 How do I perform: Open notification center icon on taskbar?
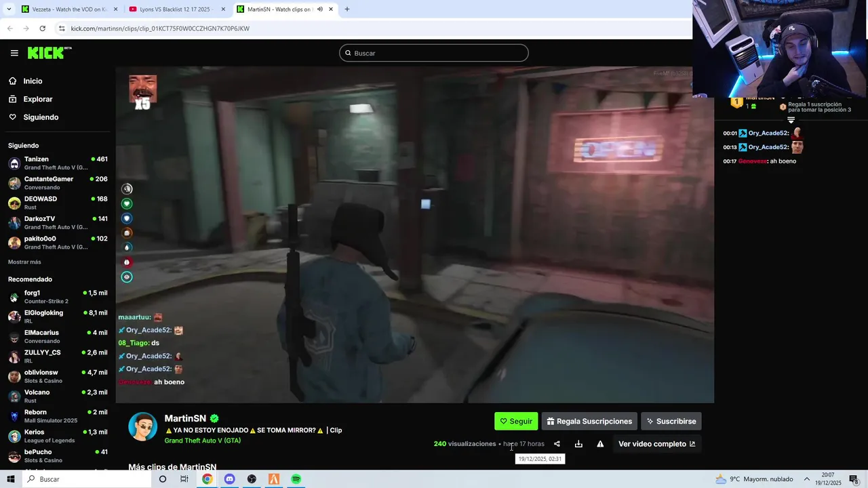pyautogui.click(x=854, y=479)
